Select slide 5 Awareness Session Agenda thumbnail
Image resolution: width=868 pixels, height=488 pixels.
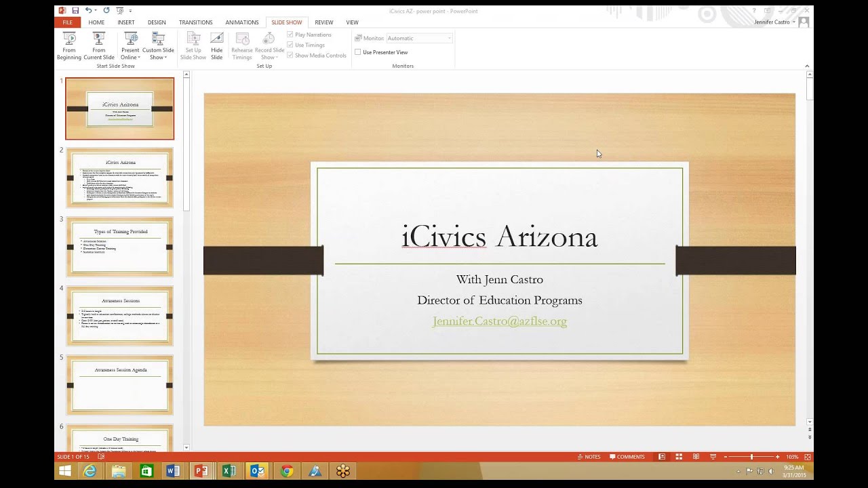(x=119, y=385)
